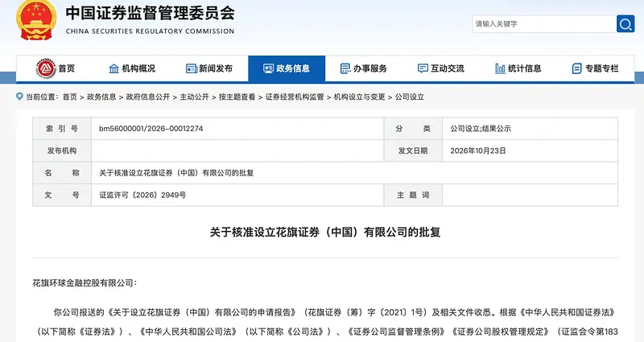Click the note icon next to 专题专栏

[576, 68]
